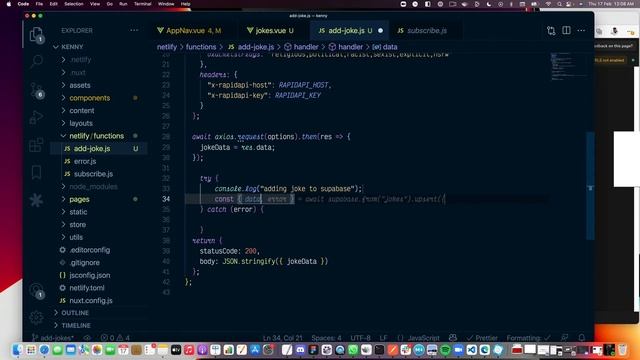Open Zoom from the dock
The height and width of the screenshot is (360, 640).
[x=458, y=350]
